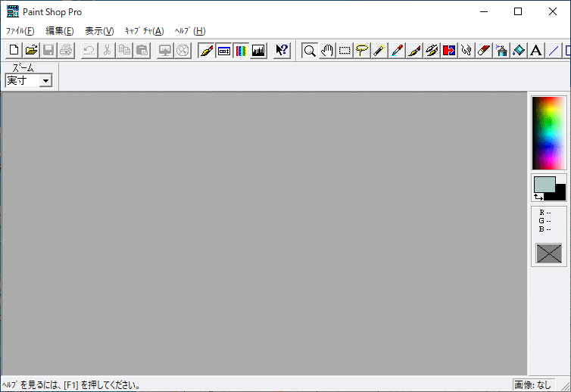Viewport: 571px width, 392px height.
Task: Toggle the histogram window button
Action: [258, 50]
